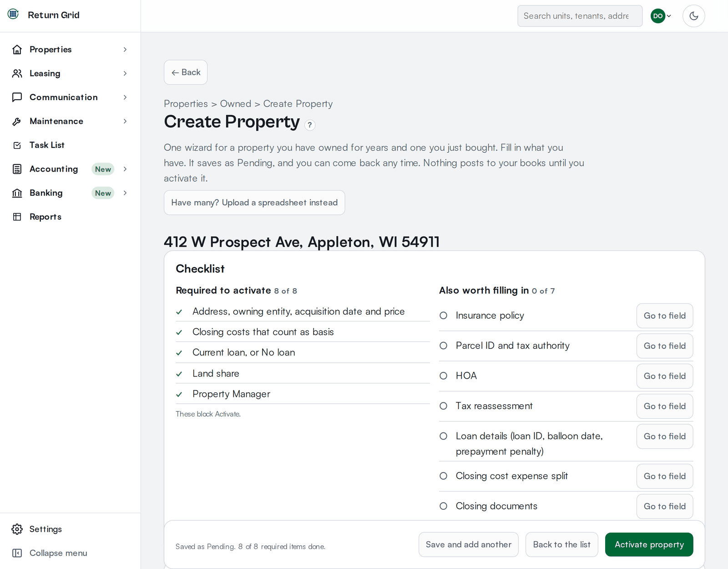This screenshot has height=569, width=728.
Task: Open the Create Property help question mark
Action: pos(310,125)
